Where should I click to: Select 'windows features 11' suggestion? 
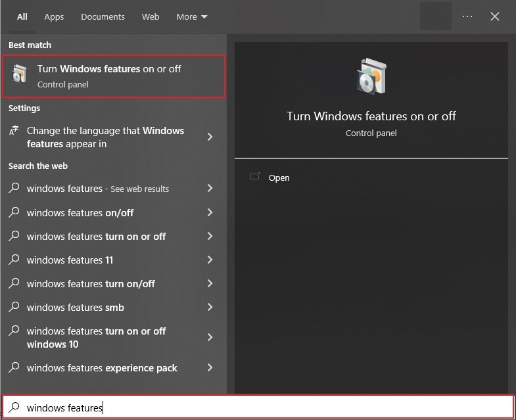pyautogui.click(x=114, y=260)
